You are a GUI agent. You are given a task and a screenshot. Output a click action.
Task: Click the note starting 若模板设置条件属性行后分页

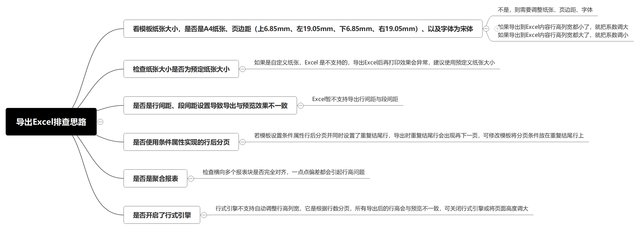point(419,136)
